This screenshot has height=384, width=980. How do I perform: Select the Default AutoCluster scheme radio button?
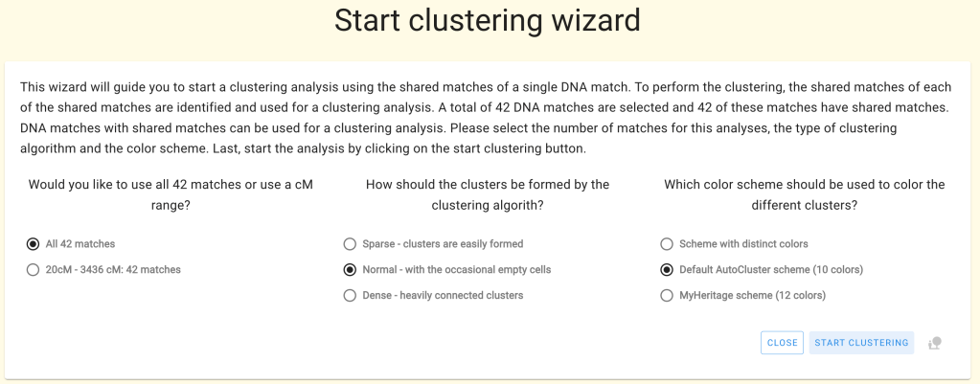pos(667,270)
